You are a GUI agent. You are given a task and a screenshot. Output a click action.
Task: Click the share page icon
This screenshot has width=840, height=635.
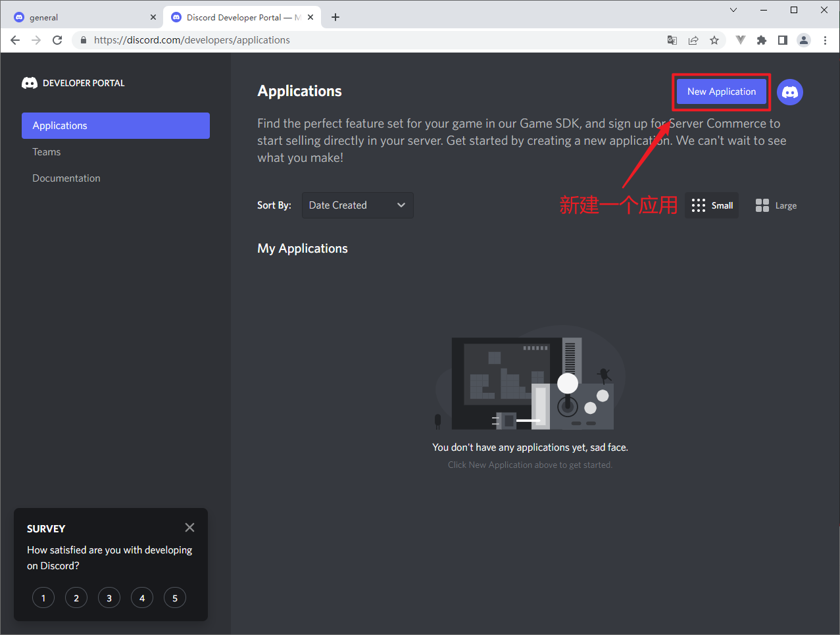[693, 40]
